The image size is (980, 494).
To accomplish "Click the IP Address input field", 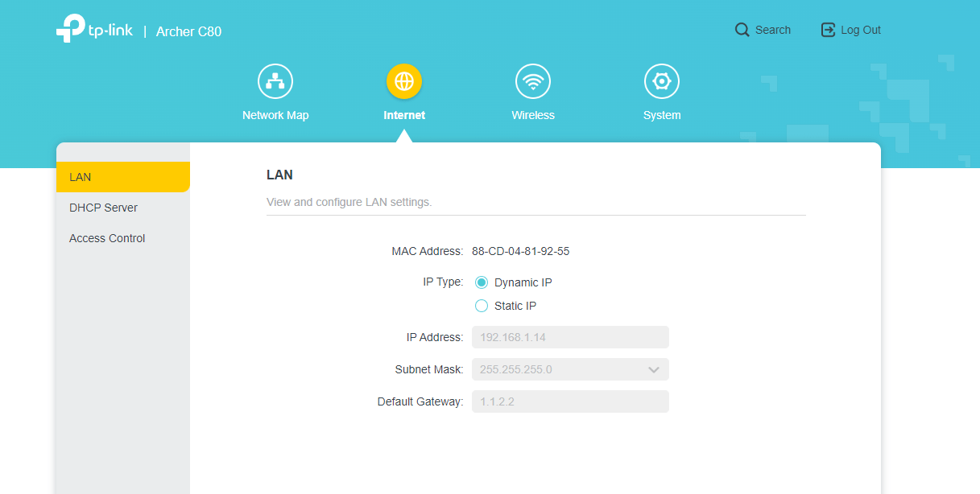I will [570, 337].
